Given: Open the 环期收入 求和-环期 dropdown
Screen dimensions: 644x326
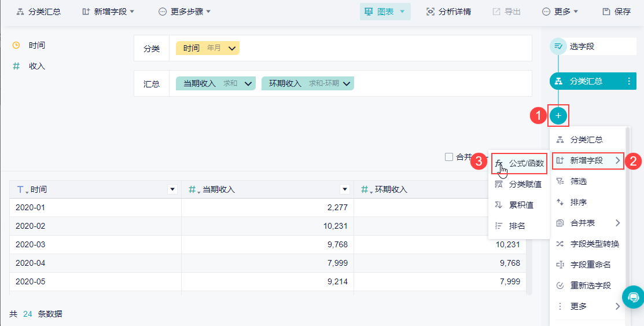Looking at the screenshot, I should (x=347, y=84).
